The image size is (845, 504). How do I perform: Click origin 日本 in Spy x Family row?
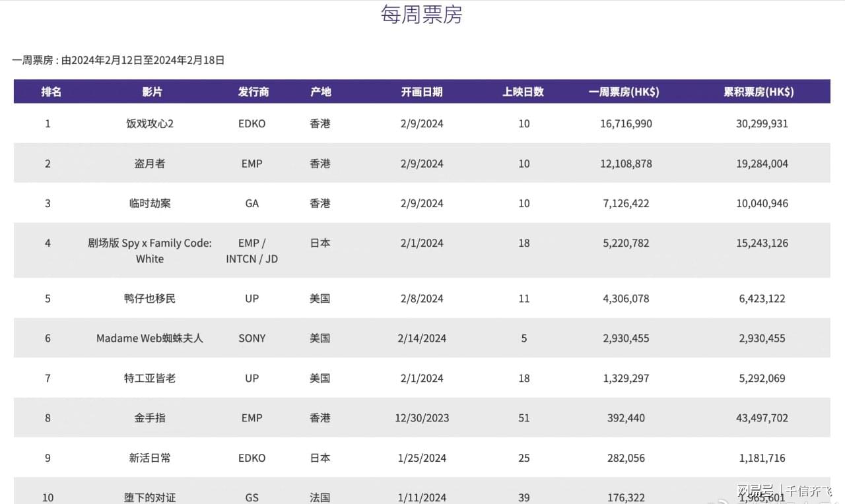pos(320,243)
